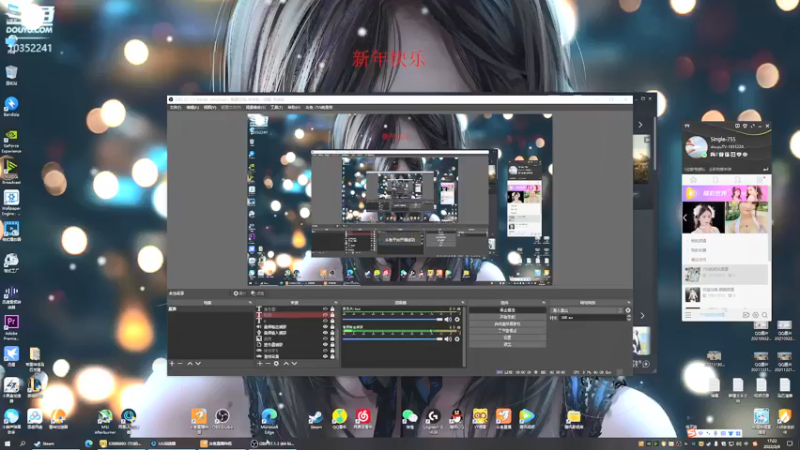Show previous banner with YY carousel left arrow
This screenshot has height=450, width=800.
(x=685, y=218)
